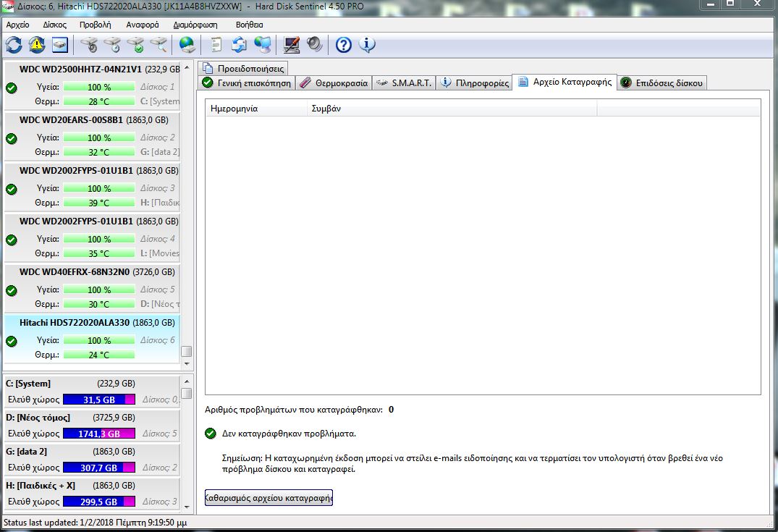Sort by the Συμβάν column header
Screen dimensions: 778x532
pyautogui.click(x=452, y=109)
